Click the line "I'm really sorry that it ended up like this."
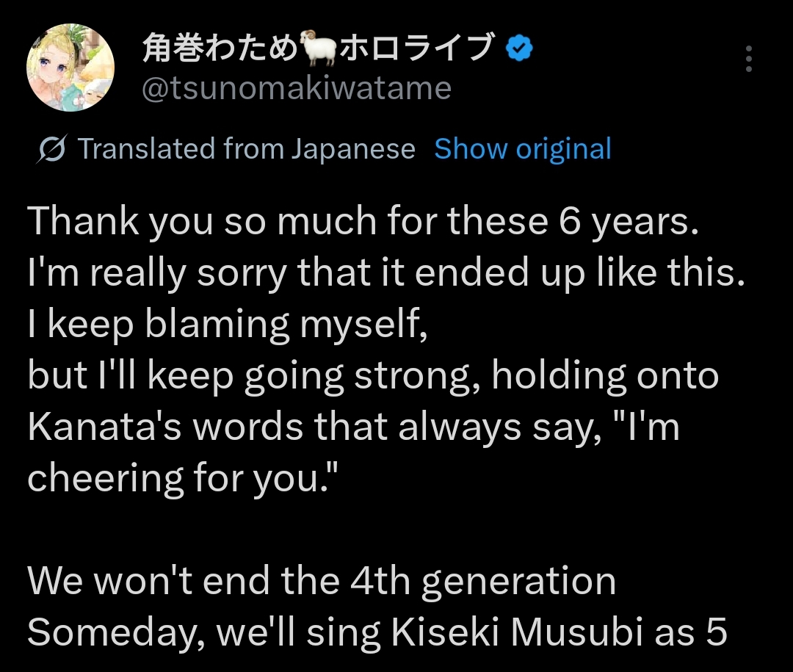Screen dimensions: 793x672 point(386,273)
